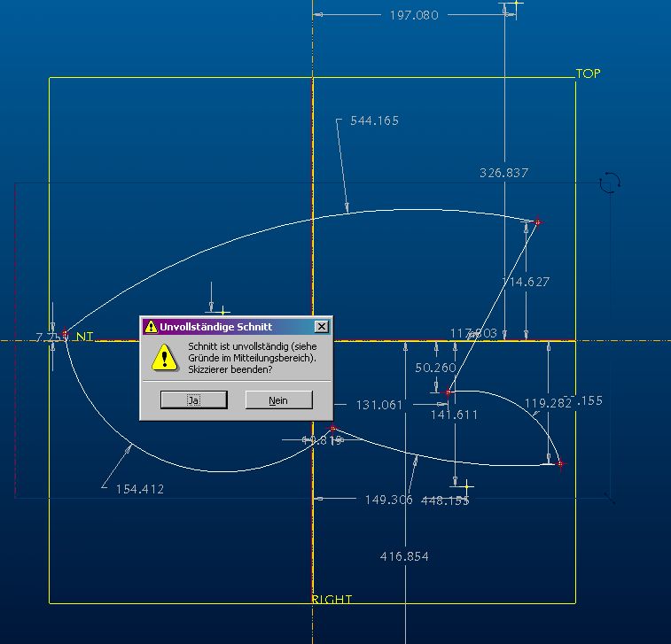Select the 416.854 dimension value
The image size is (671, 644).
click(404, 556)
